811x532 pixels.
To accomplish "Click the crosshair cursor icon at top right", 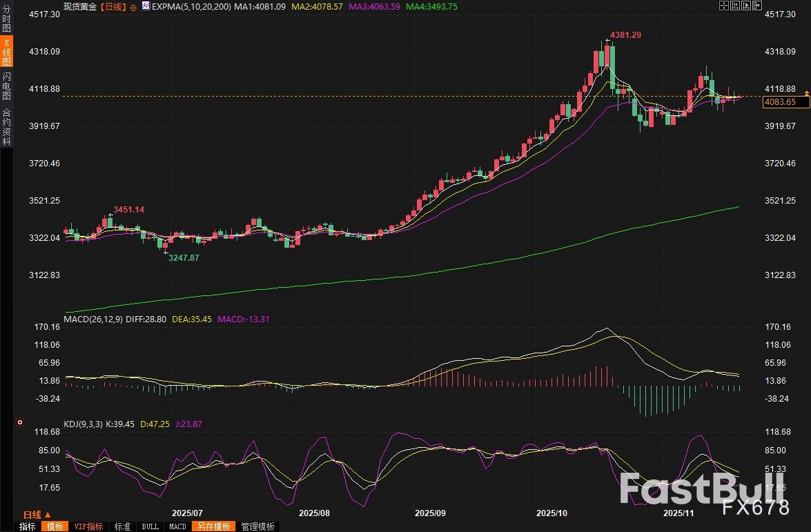I will coord(723,6).
